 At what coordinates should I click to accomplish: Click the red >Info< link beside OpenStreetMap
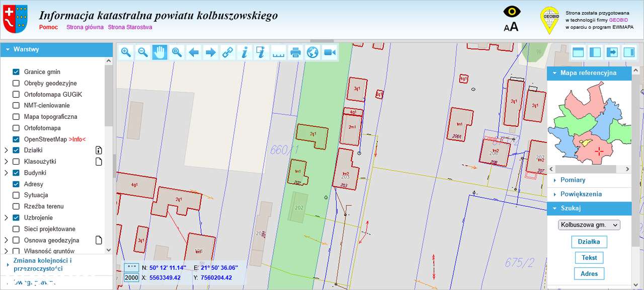point(77,139)
